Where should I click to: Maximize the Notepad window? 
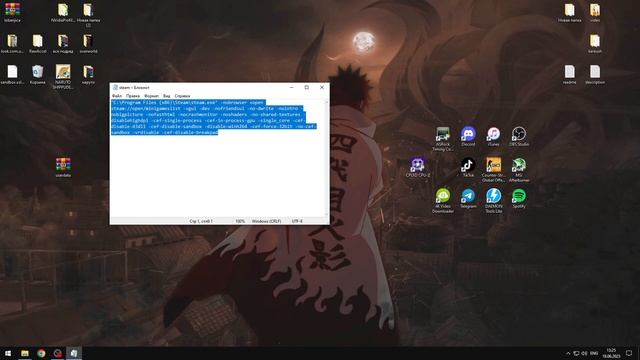click(307, 87)
